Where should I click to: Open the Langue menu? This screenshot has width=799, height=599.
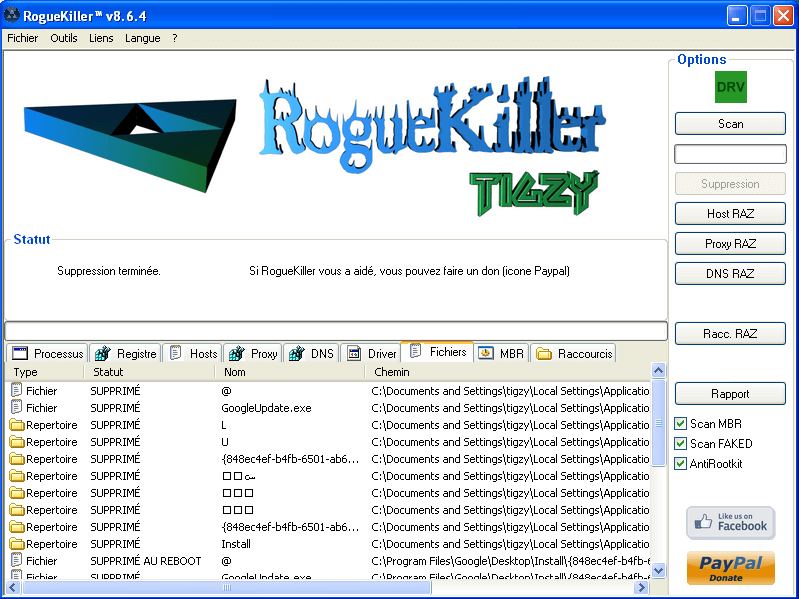click(142, 38)
